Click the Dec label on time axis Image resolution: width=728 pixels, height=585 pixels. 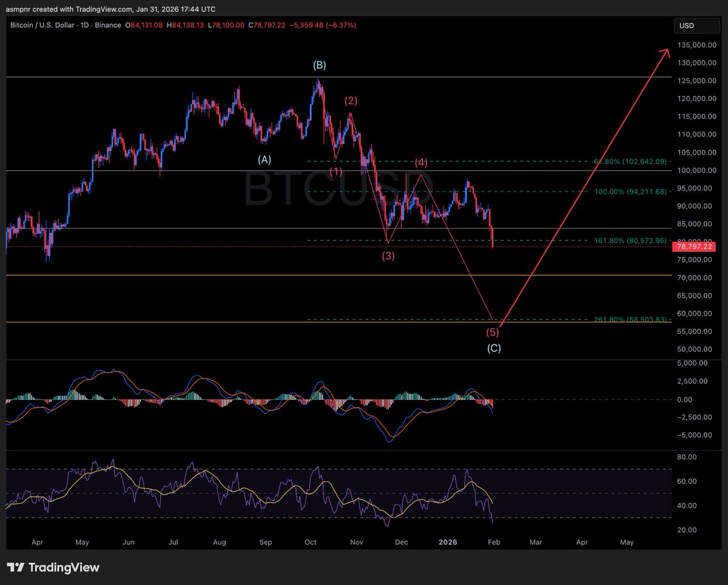[402, 542]
